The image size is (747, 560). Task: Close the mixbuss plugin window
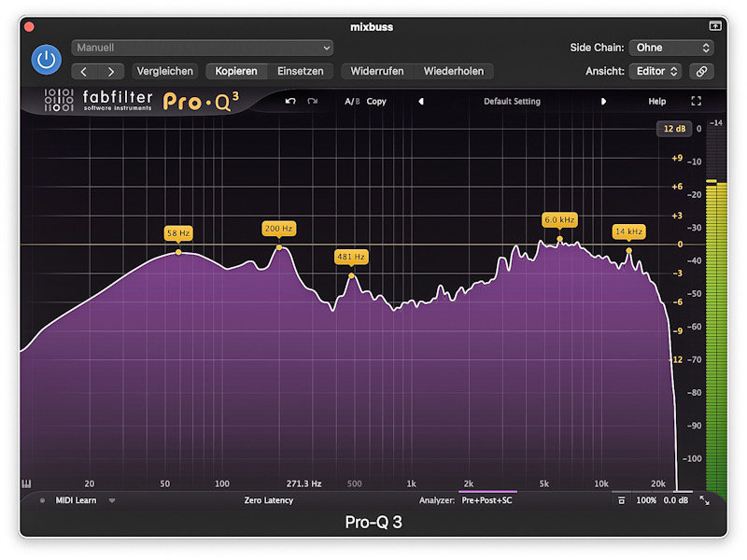(x=29, y=27)
